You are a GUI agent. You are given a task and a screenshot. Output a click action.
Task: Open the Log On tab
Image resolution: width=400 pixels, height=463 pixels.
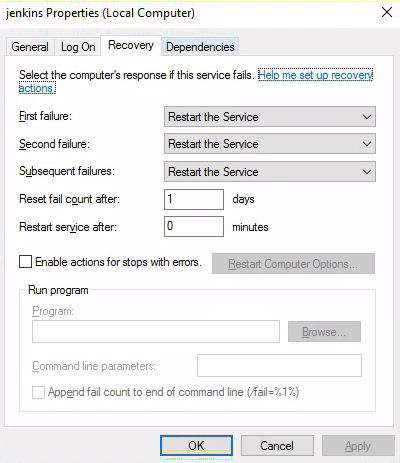click(x=78, y=47)
